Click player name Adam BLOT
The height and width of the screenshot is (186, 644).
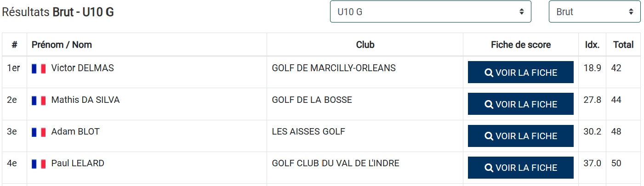pos(75,132)
